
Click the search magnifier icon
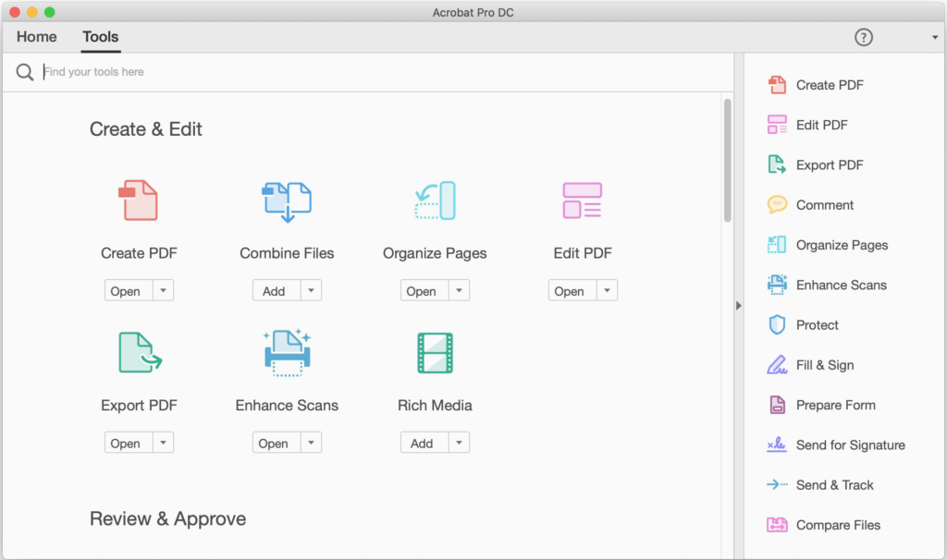[x=25, y=72]
